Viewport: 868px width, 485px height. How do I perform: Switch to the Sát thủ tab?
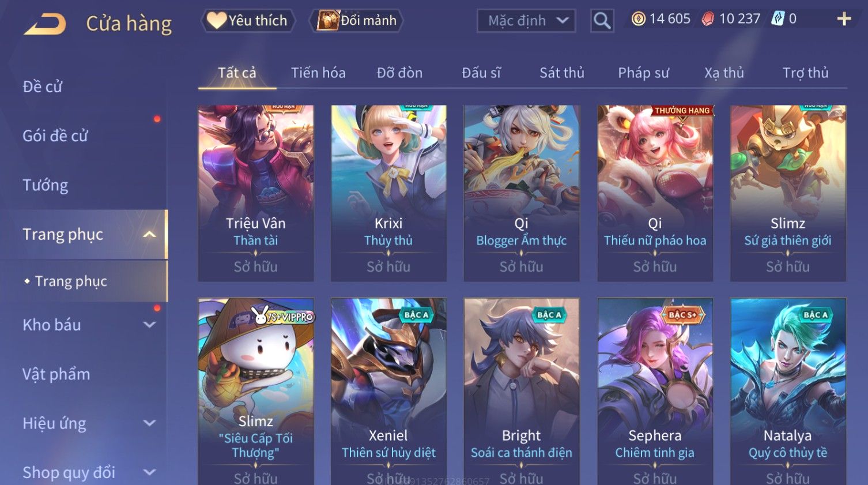[562, 73]
